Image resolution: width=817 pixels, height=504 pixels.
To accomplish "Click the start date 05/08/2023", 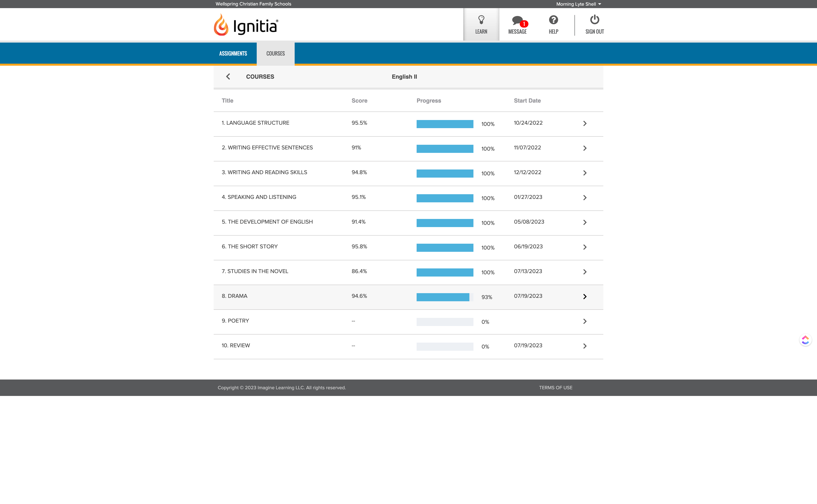I will coord(529,222).
